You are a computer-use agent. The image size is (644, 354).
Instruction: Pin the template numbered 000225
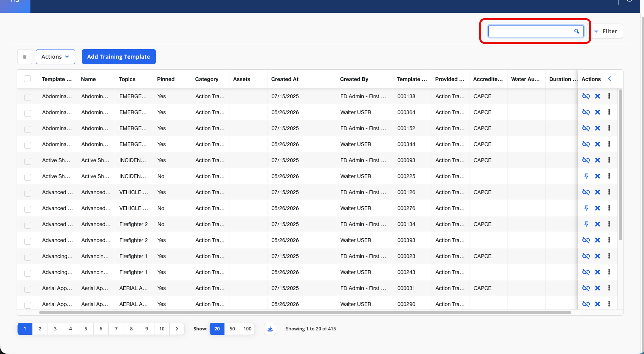586,176
